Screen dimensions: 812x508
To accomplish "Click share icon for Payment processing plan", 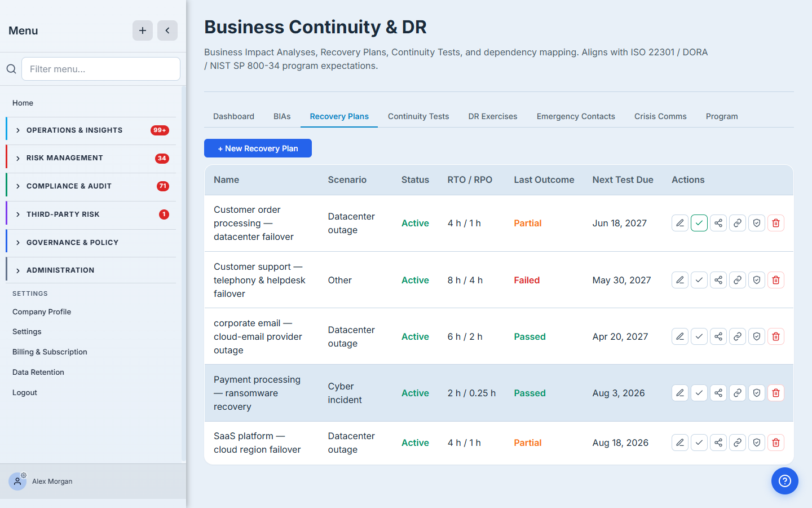I will coord(718,393).
